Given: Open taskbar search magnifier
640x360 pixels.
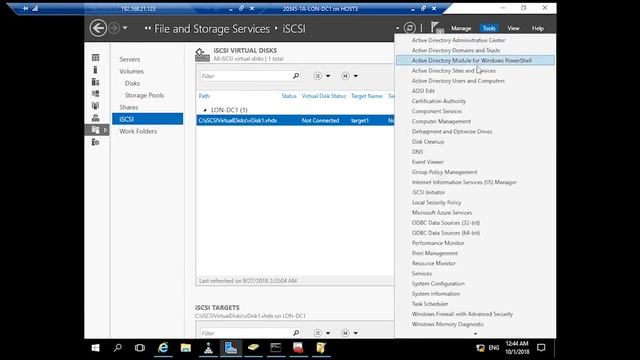Looking at the screenshot, I should [118, 348].
